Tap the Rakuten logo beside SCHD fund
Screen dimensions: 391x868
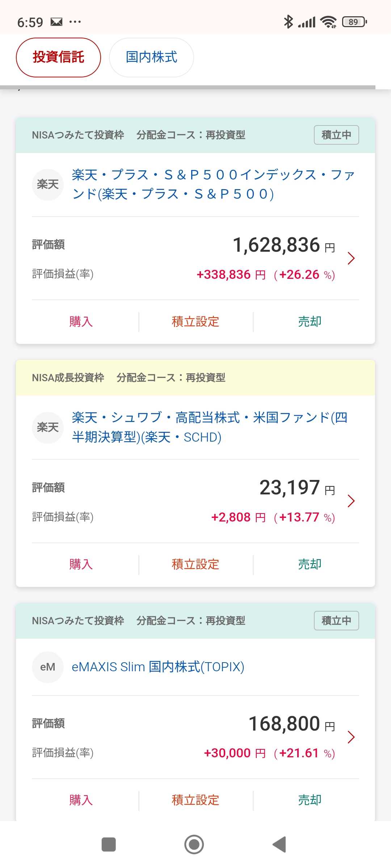click(48, 427)
